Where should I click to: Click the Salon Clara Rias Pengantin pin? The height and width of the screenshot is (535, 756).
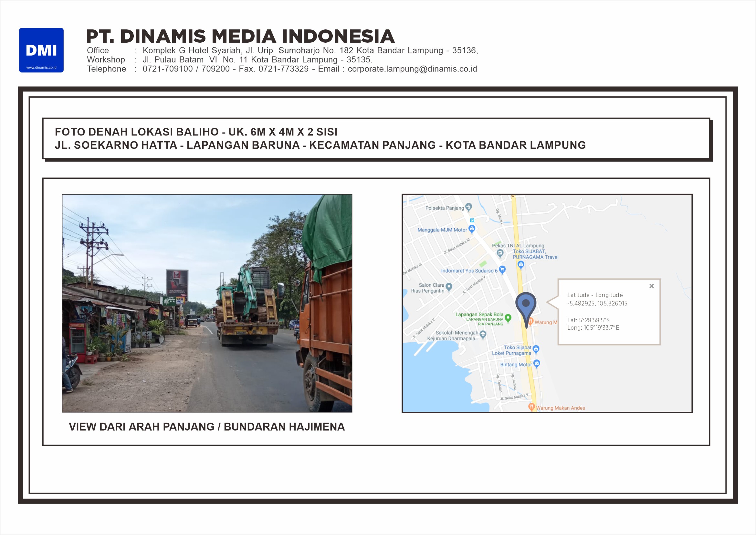[x=449, y=287]
